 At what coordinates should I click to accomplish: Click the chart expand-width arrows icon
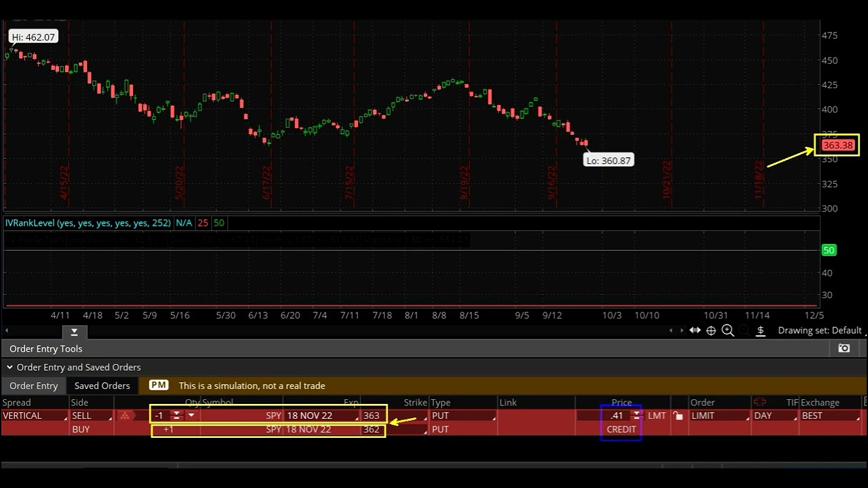pos(695,330)
